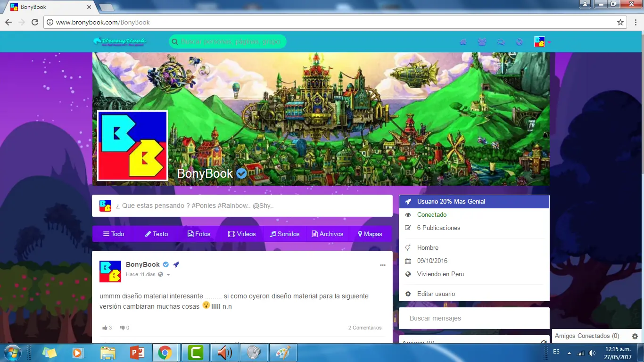Open the post privacy dropdown next to the globe
Viewport: 644px width, 362px height.
(x=168, y=275)
